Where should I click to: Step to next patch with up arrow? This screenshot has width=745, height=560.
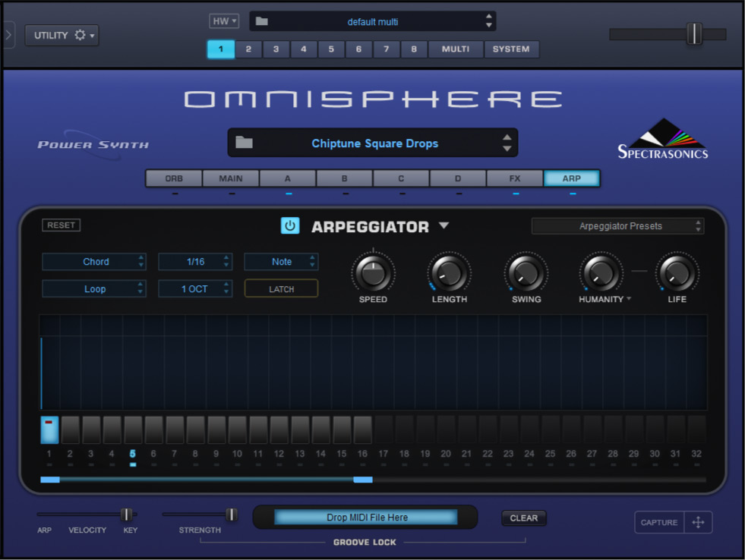[x=507, y=137]
